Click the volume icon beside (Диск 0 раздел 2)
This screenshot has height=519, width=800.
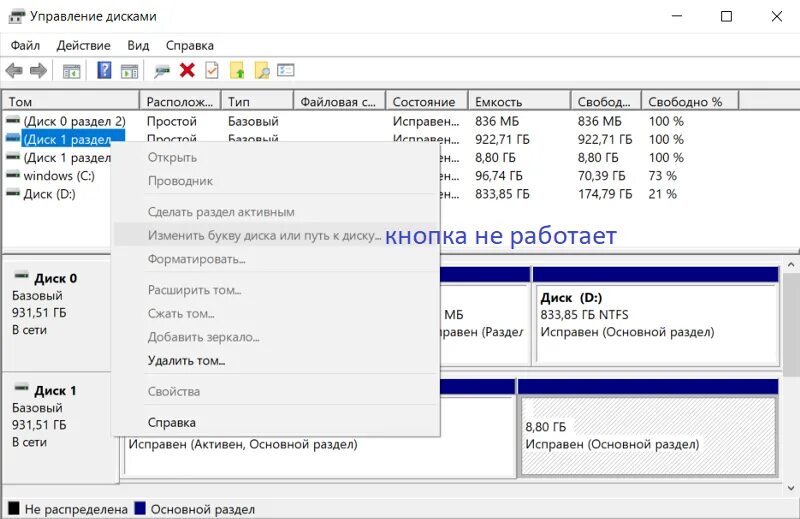(x=13, y=120)
